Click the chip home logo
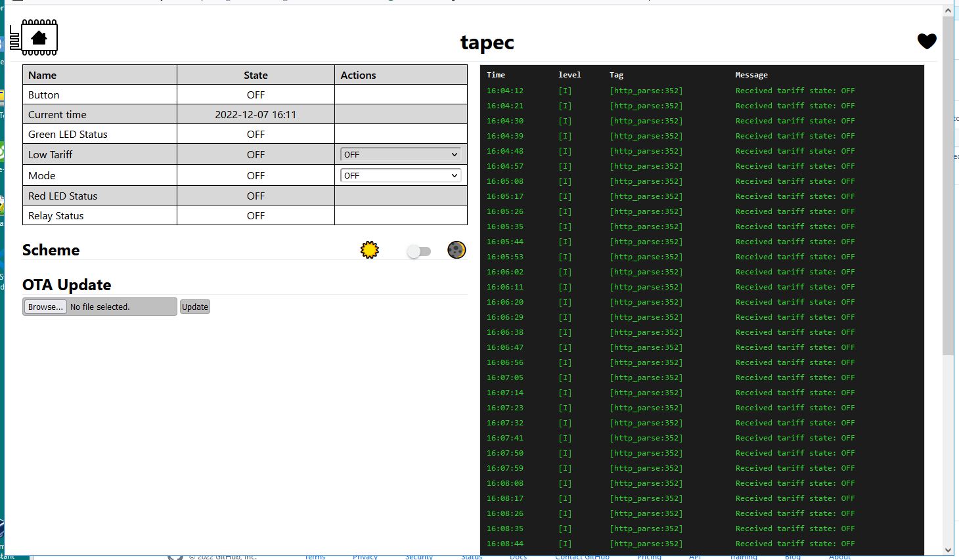This screenshot has width=959, height=560. coord(39,37)
